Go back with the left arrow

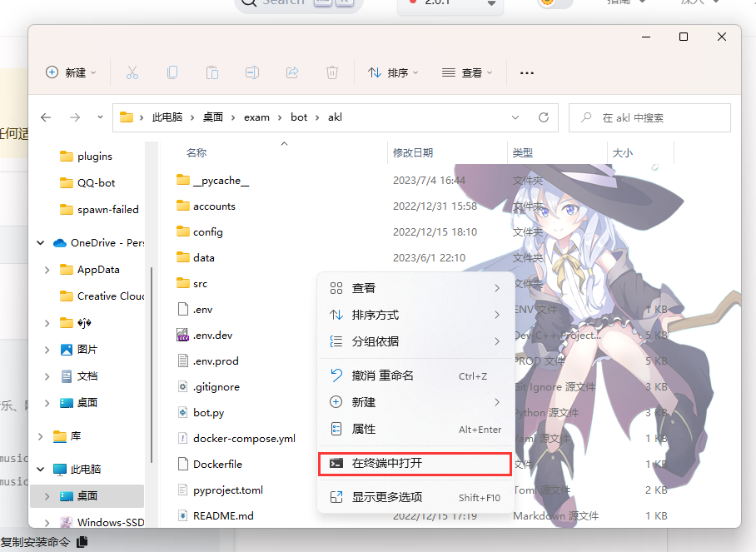click(x=46, y=117)
